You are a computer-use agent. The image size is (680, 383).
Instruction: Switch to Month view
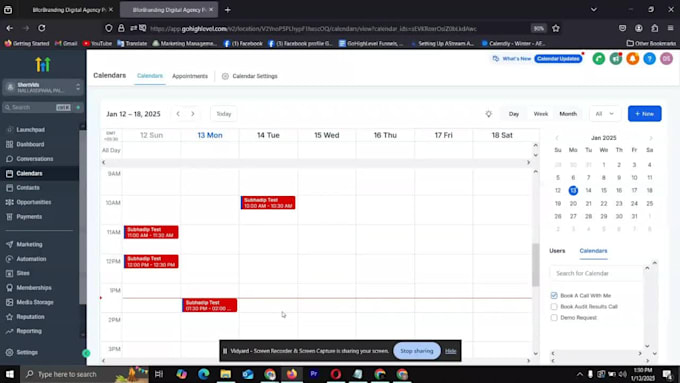[568, 114]
